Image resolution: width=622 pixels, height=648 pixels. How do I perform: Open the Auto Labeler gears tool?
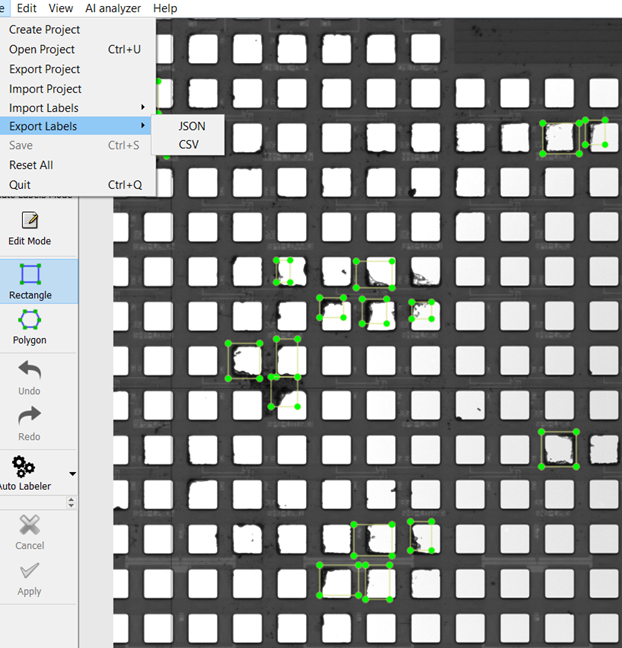point(24,466)
